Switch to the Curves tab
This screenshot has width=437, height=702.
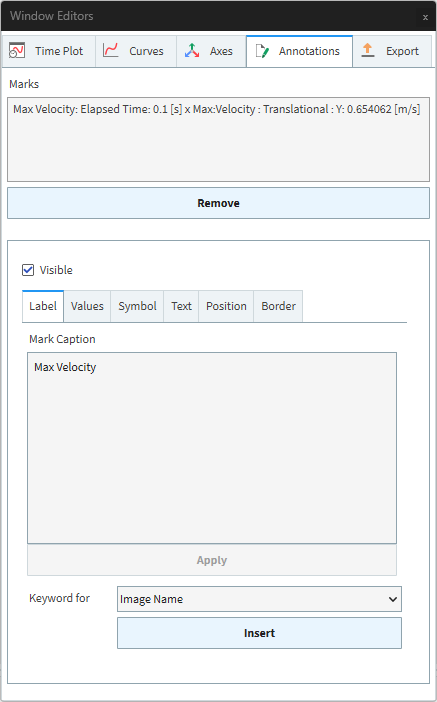click(136, 51)
